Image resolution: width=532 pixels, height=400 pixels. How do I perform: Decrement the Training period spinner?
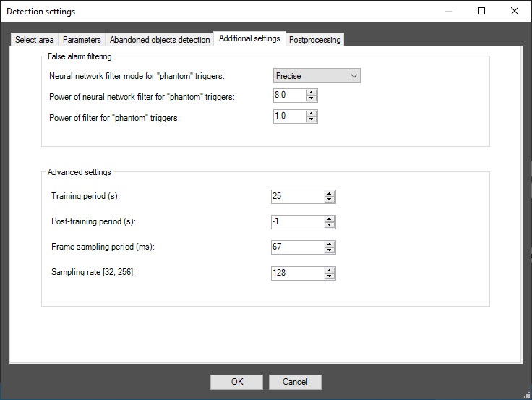[330, 200]
